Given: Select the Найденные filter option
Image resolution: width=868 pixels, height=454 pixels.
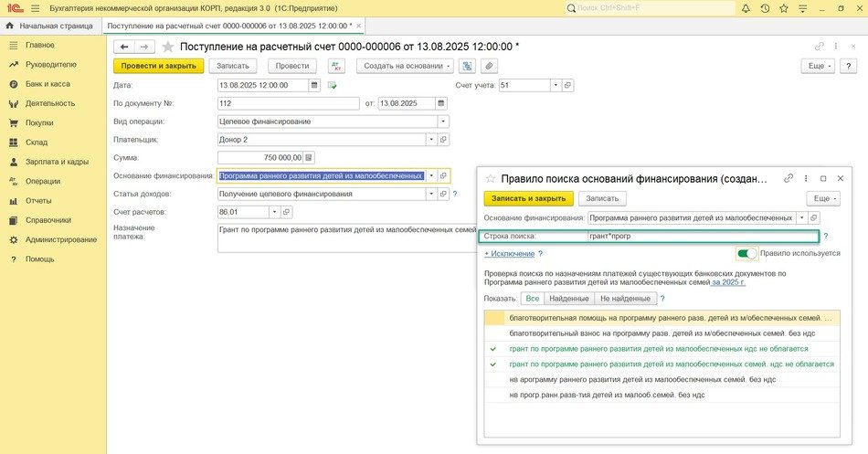Looking at the screenshot, I should pos(569,298).
